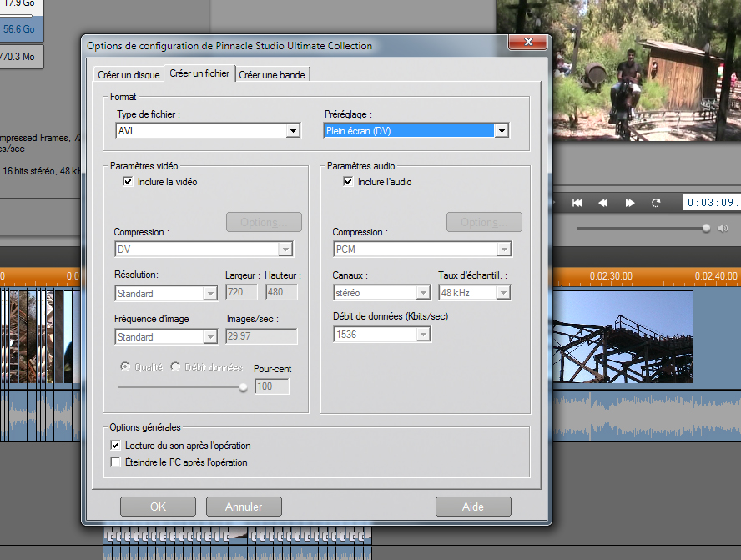741x560 pixels.
Task: Click the clip strip on the timeline at left
Action: [x=40, y=336]
